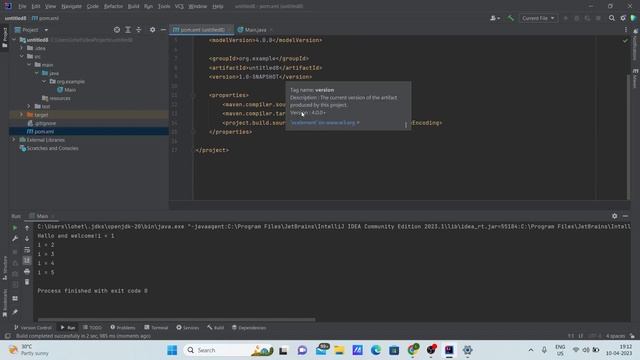Select Scratches and Consoles
This screenshot has width=640, height=360.
click(x=49, y=148)
